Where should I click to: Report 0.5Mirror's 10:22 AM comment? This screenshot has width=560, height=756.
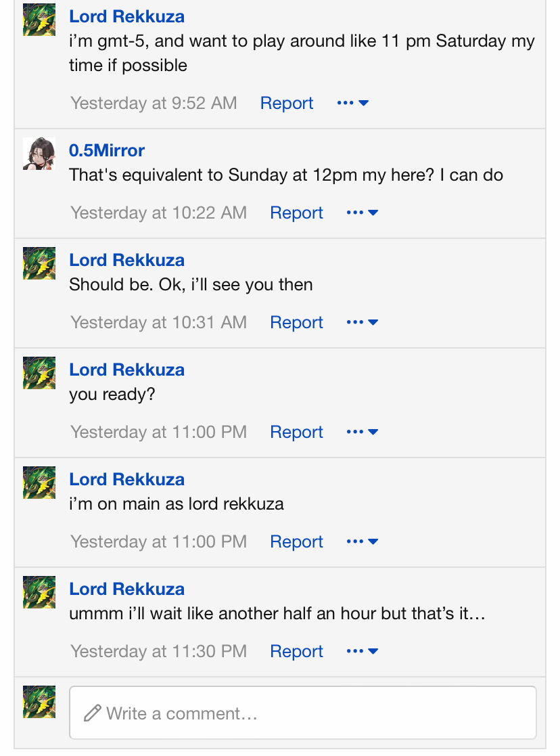click(x=296, y=213)
